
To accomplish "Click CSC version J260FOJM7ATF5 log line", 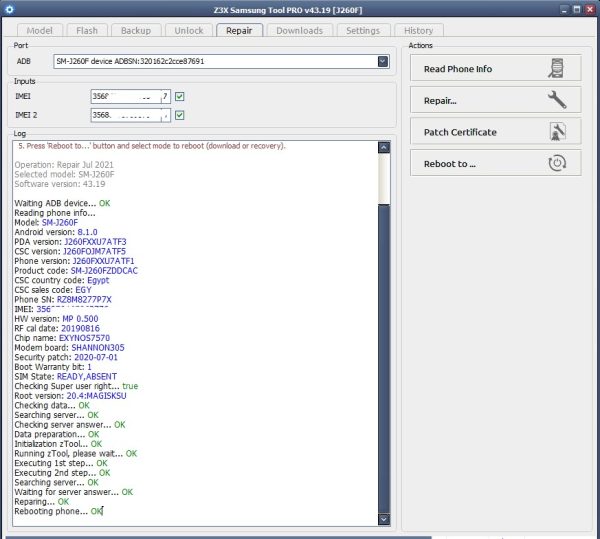I will coord(70,251).
